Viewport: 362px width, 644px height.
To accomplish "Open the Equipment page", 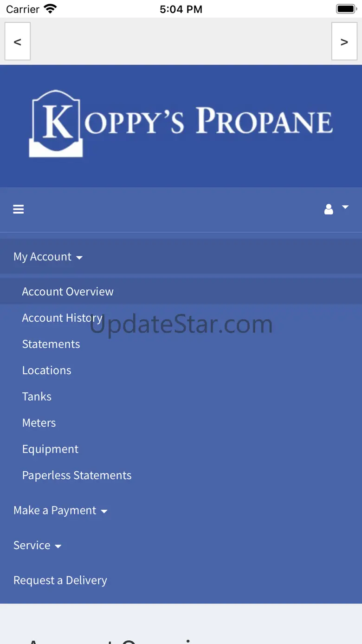I will click(x=51, y=449).
